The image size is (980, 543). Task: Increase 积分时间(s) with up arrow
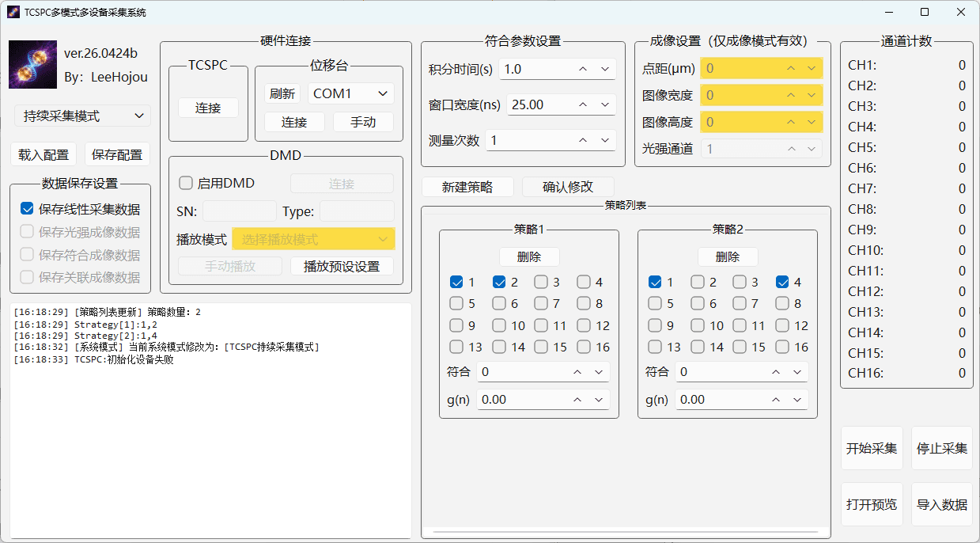(x=583, y=69)
